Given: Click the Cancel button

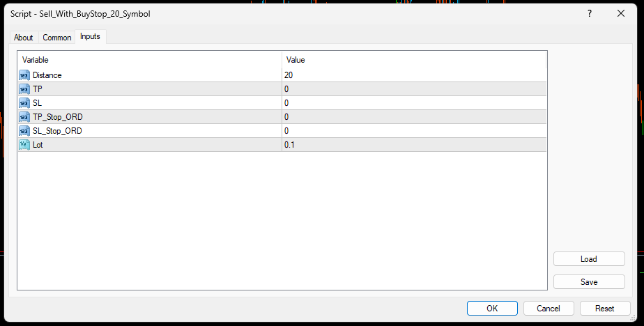Looking at the screenshot, I should pyautogui.click(x=548, y=308).
